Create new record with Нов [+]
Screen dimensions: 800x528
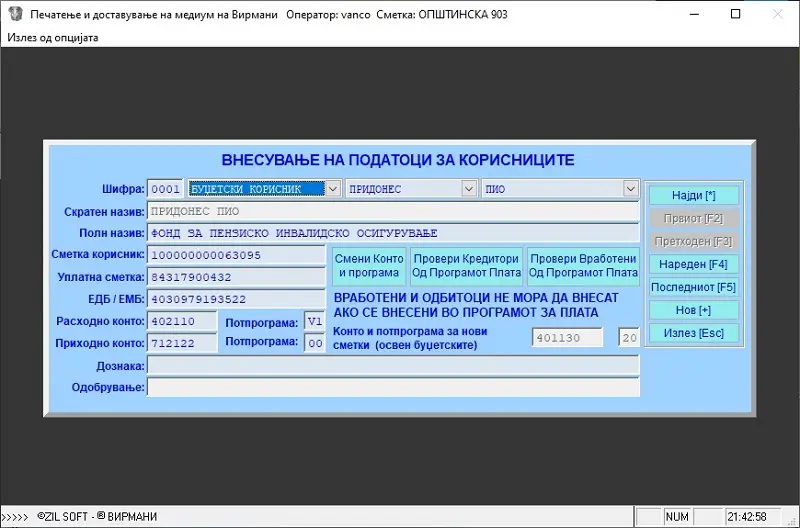coord(693,310)
